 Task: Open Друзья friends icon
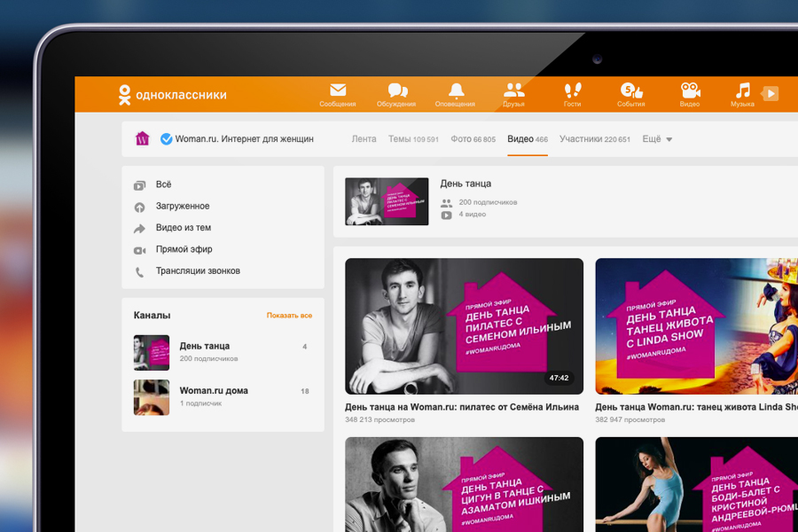[x=513, y=90]
